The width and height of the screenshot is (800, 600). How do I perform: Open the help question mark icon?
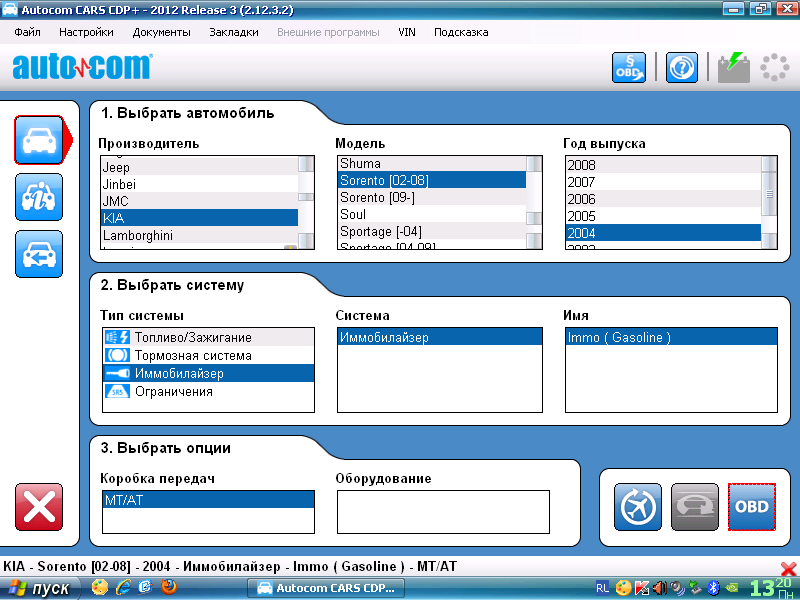(x=682, y=68)
